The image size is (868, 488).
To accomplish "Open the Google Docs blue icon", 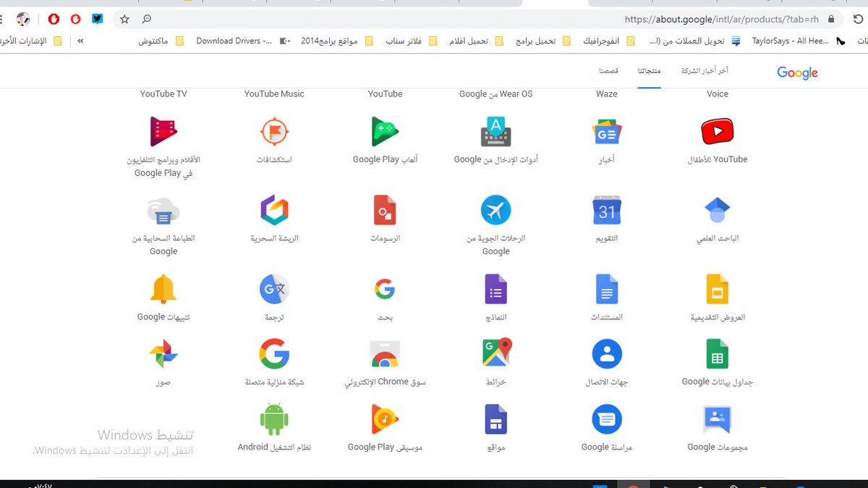I will point(607,290).
